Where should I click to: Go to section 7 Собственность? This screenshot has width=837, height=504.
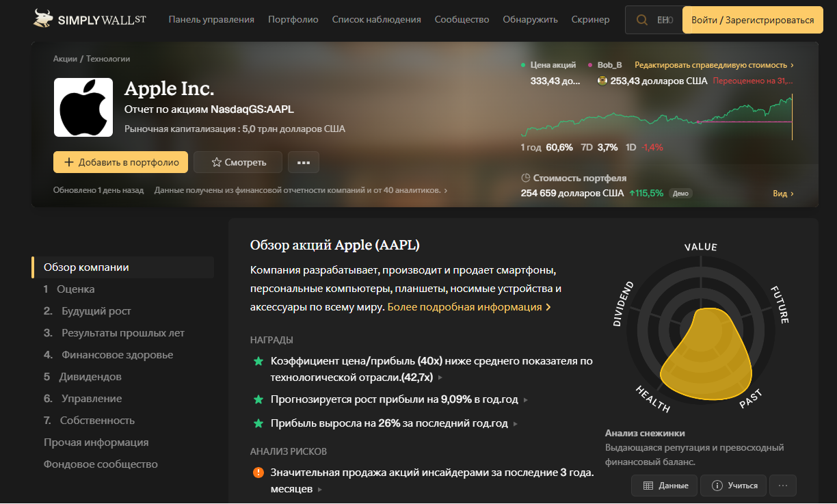click(89, 421)
